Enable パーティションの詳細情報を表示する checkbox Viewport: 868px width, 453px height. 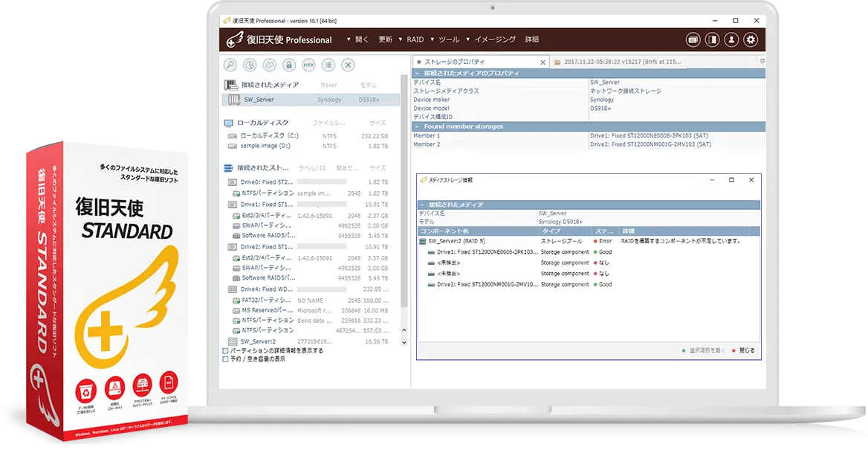pyautogui.click(x=226, y=350)
